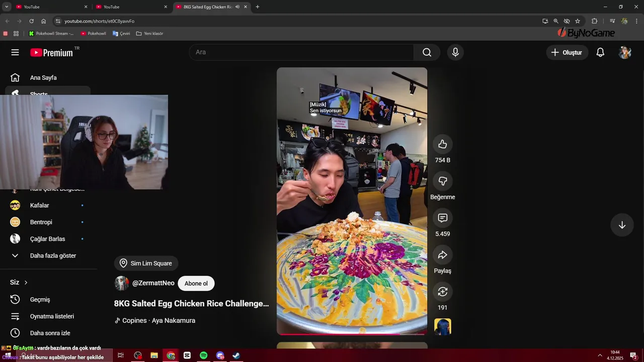Click the Oluştur create button
This screenshot has width=644, height=362.
pyautogui.click(x=567, y=52)
